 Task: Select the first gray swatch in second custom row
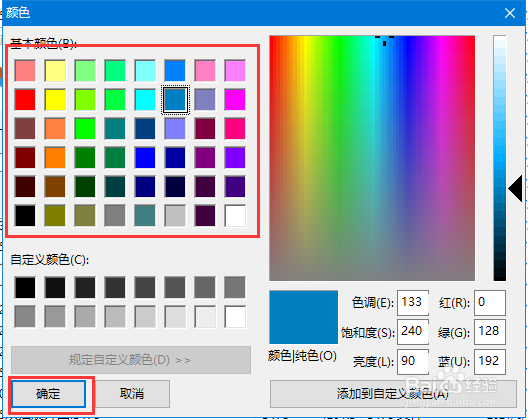25,317
